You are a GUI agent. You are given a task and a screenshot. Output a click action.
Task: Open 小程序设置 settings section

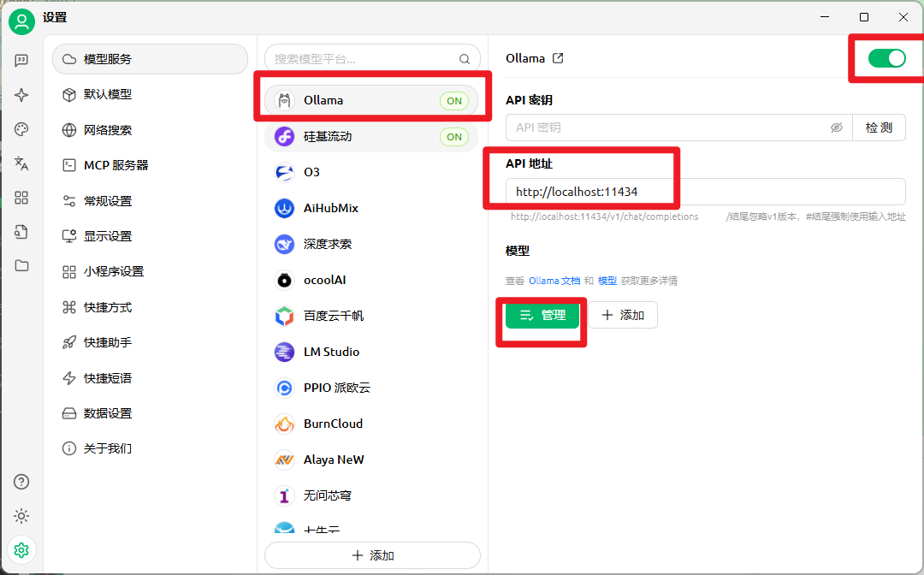151,271
